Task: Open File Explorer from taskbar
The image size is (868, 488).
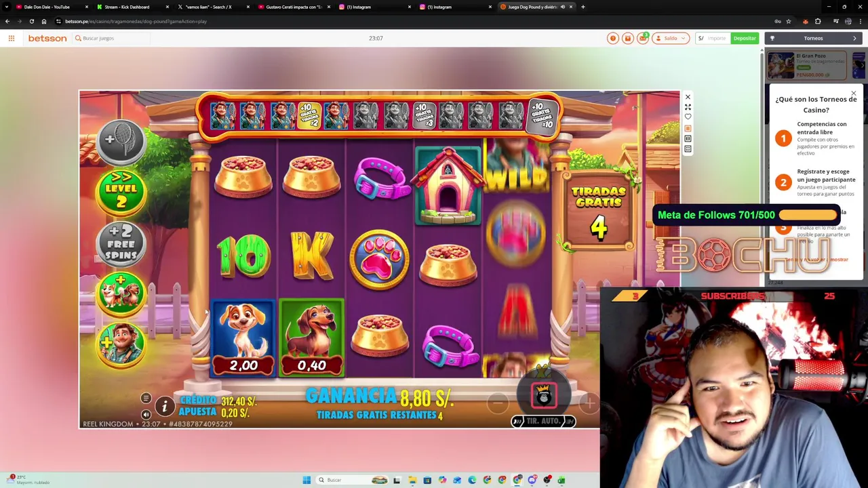Action: click(x=412, y=480)
